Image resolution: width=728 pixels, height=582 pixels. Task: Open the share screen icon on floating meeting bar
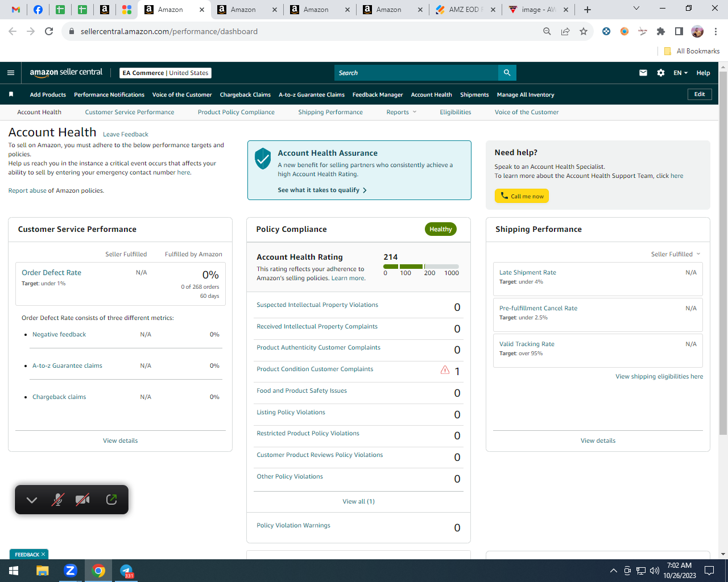(111, 500)
